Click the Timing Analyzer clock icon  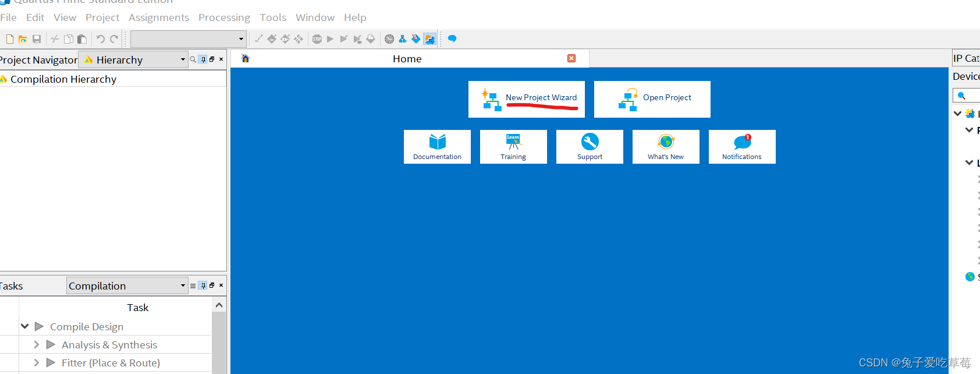point(389,39)
